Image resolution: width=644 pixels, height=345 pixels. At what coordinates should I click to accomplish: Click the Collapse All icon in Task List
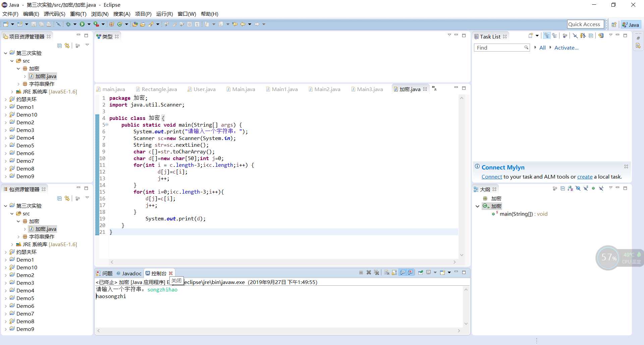591,36
